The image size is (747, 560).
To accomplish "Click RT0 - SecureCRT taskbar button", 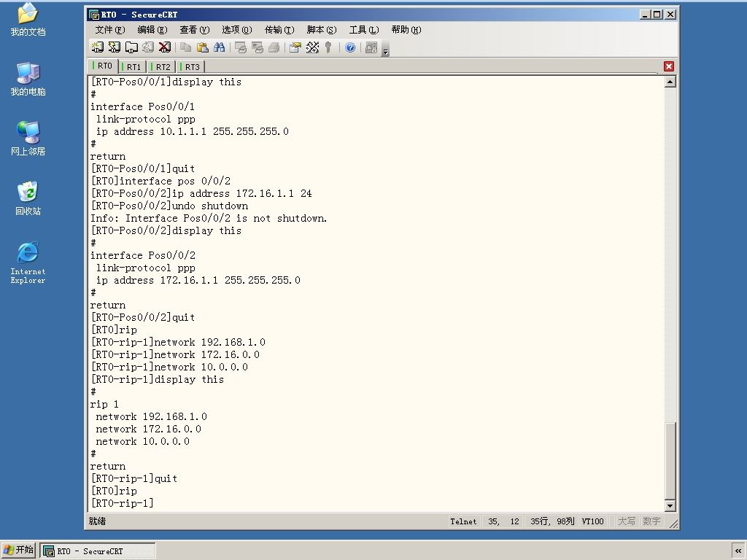I will tap(98, 551).
